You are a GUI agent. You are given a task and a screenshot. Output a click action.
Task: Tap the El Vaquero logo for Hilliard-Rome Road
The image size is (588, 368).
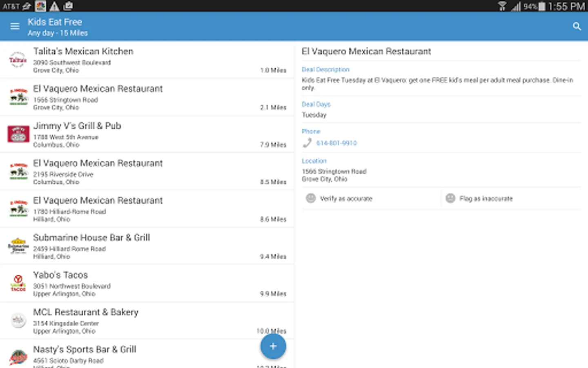coord(18,209)
